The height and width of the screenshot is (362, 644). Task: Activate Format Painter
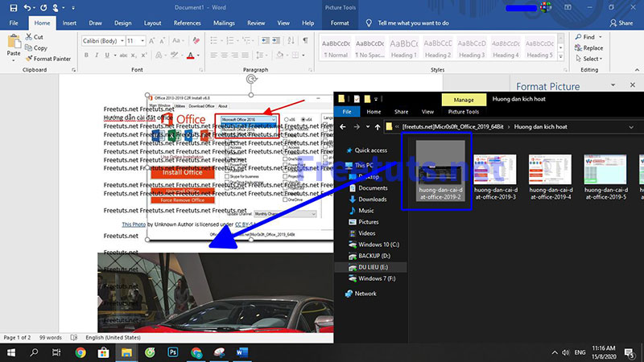48,59
